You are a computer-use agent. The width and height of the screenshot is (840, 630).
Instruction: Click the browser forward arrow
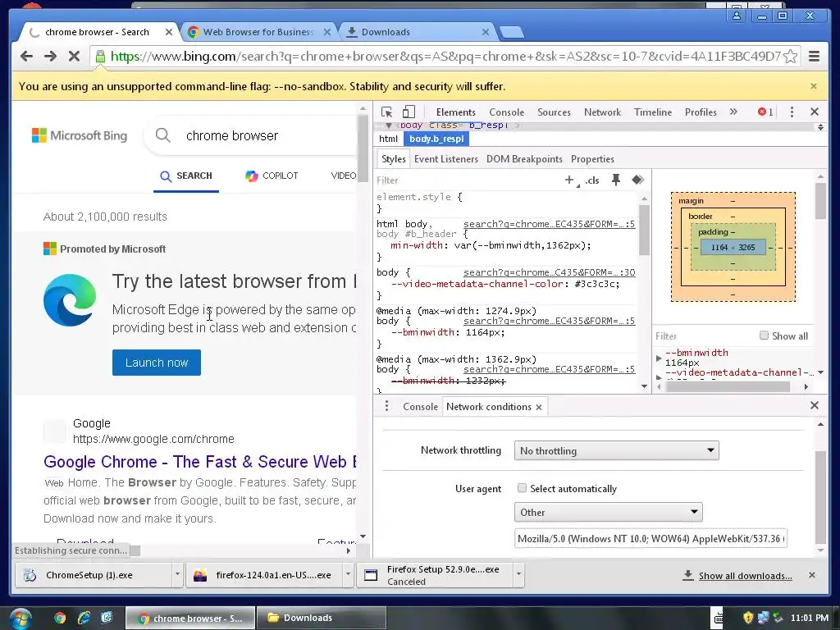click(50, 57)
